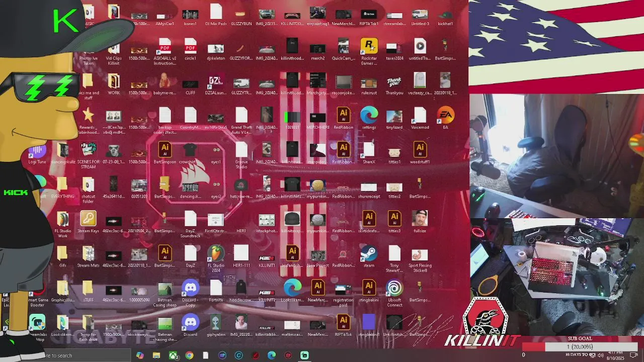The image size is (644, 362).
Task: Click the Edge shortcut labeled settings
Action: pyautogui.click(x=369, y=116)
